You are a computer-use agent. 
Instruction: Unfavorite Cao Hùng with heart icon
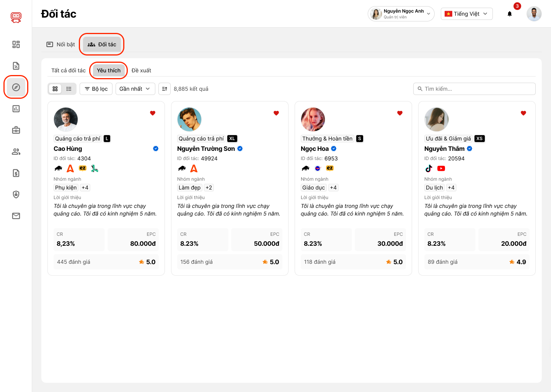pos(153,113)
